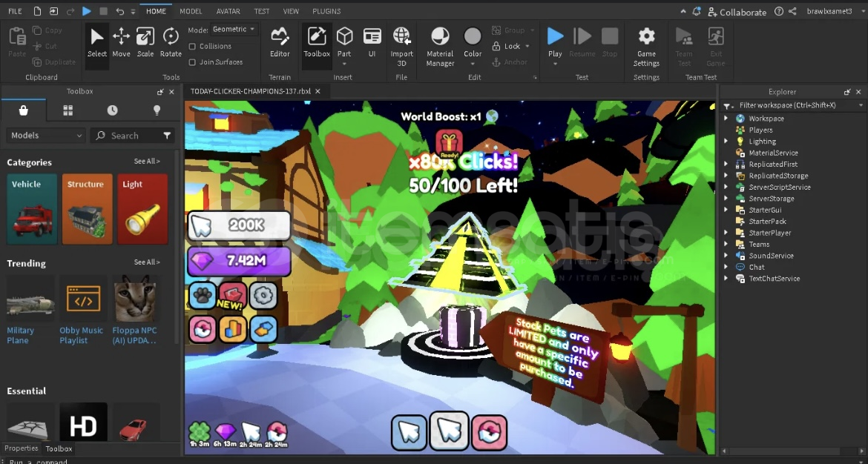
Task: Select the Military Plane thumbnail
Action: (30, 299)
